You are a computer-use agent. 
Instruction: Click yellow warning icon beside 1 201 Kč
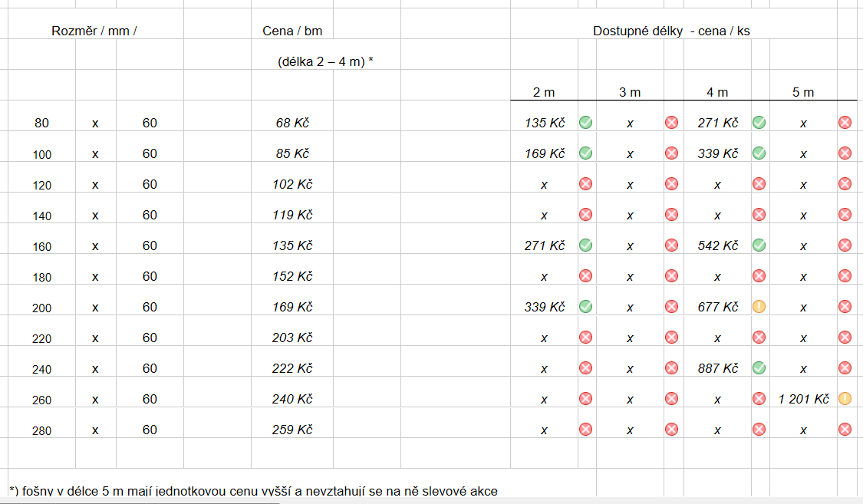(845, 399)
